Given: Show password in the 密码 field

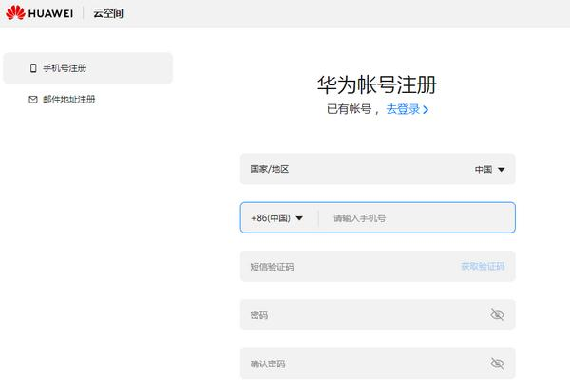Looking at the screenshot, I should [497, 315].
